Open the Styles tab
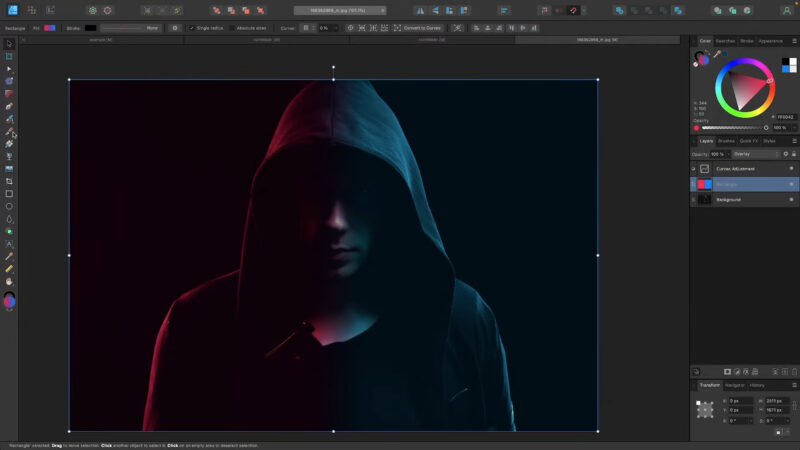Screen dimensions: 800x450 769,141
